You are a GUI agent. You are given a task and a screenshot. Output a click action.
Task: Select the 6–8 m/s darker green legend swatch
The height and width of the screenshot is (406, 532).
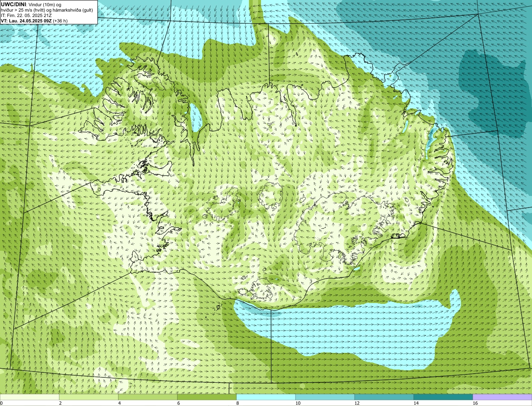(x=207, y=397)
